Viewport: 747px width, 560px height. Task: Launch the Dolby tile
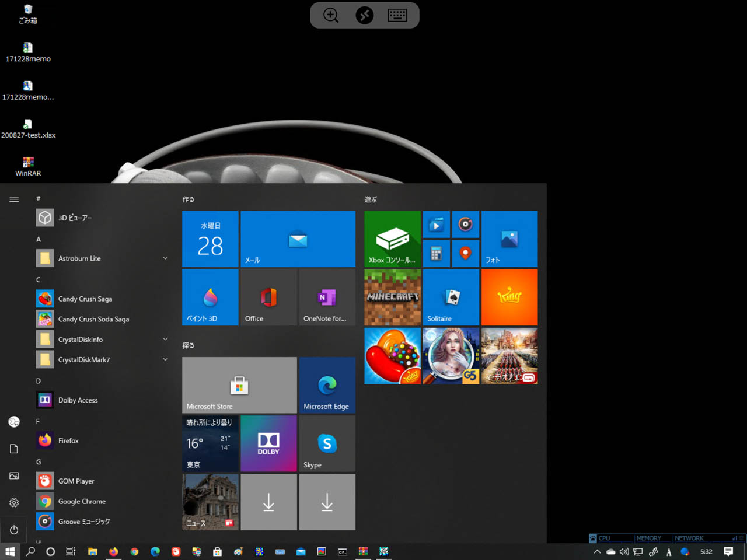coord(268,443)
